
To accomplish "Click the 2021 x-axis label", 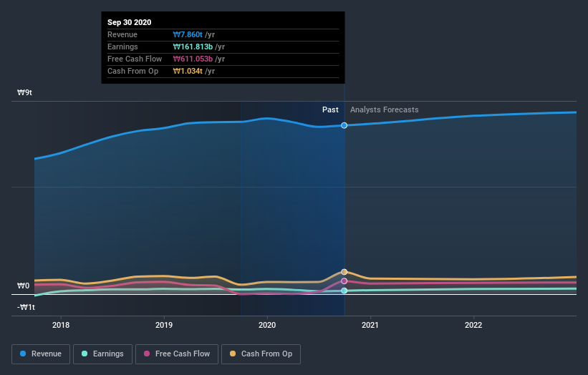I will [370, 325].
